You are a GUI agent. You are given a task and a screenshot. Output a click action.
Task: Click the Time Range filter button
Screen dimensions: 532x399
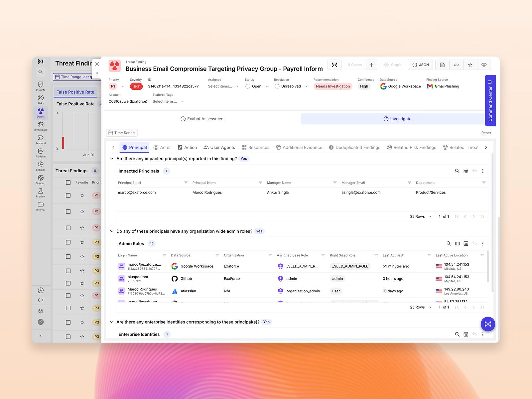click(x=122, y=133)
